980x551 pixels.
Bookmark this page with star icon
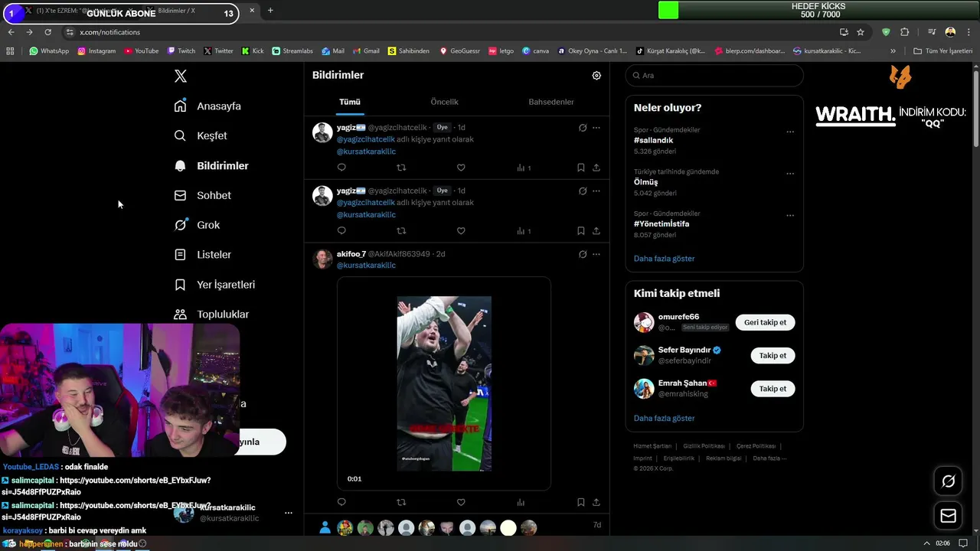(x=861, y=32)
